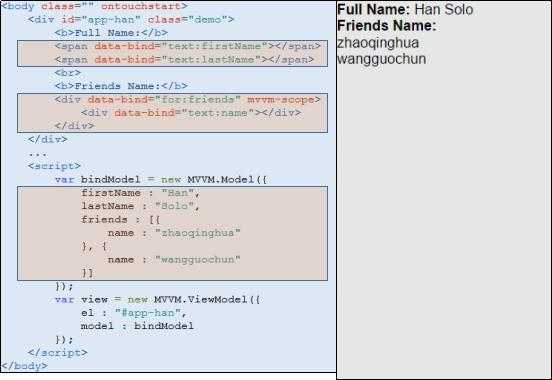Select name : "wangguochun" in the code
The image size is (552, 380).
coord(174,260)
